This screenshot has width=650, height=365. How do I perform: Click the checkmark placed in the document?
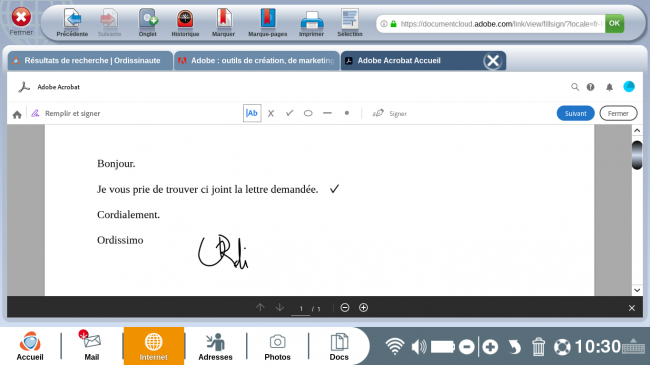[335, 189]
